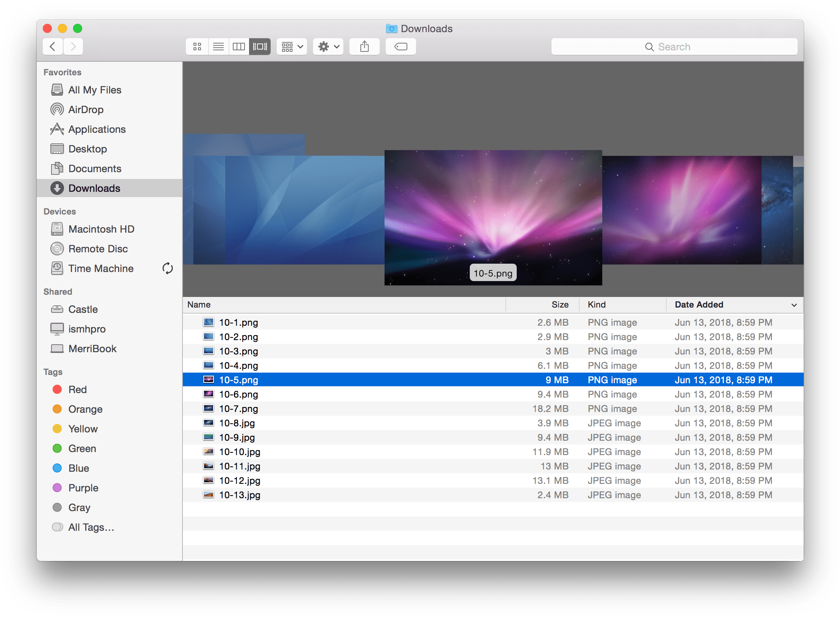Screen dimensions: 840x617
Task: Connect to Castle under Shared
Action: tap(83, 309)
